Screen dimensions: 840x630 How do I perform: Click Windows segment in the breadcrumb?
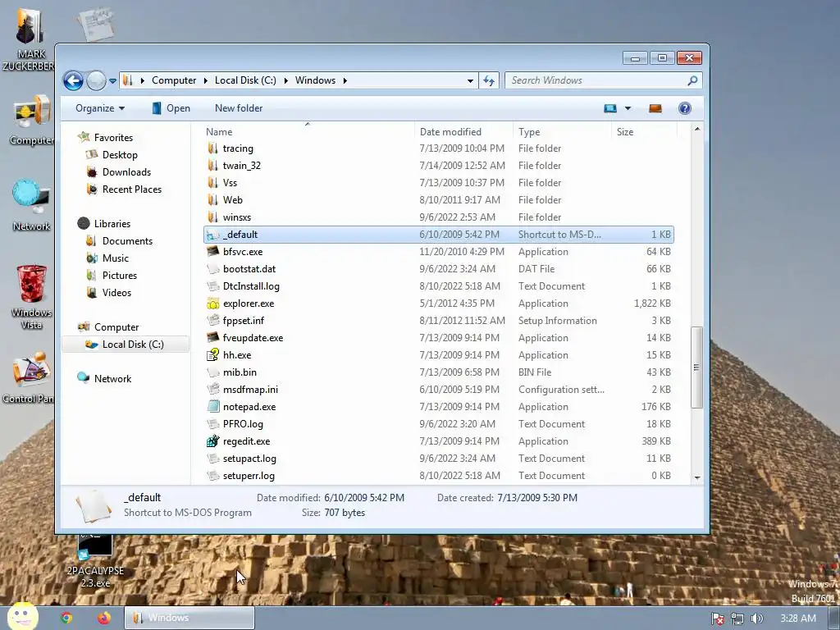pos(315,80)
